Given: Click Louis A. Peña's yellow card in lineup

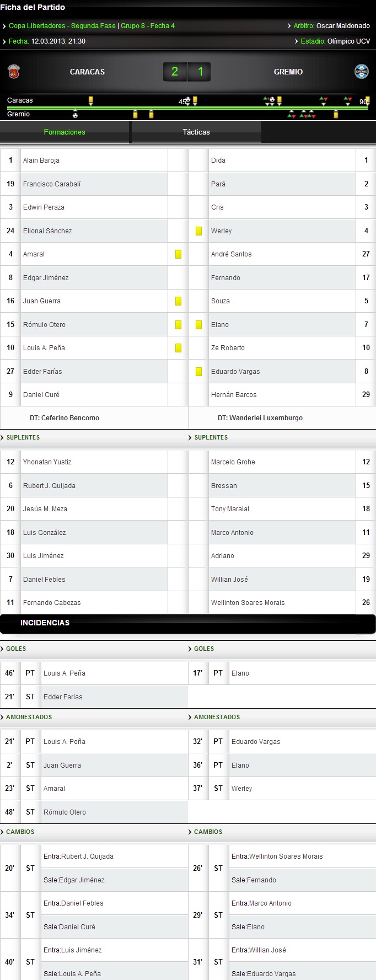Looking at the screenshot, I should click(x=178, y=348).
